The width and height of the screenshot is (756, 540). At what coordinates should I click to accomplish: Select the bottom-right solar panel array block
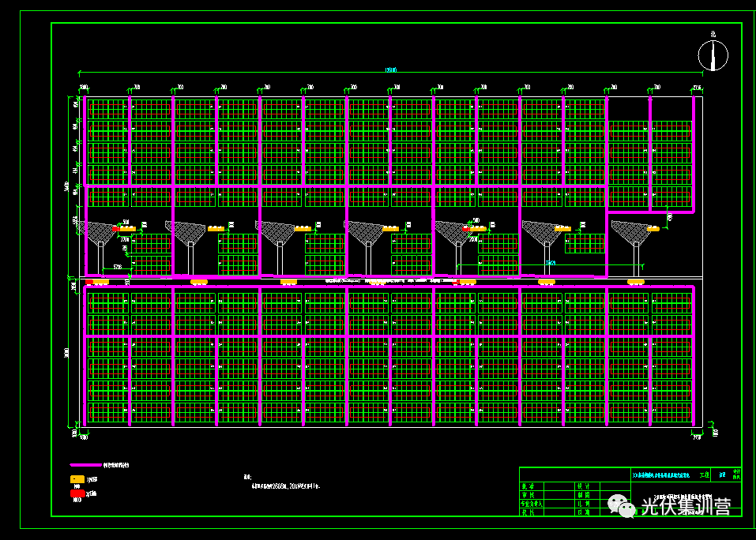tap(671, 411)
